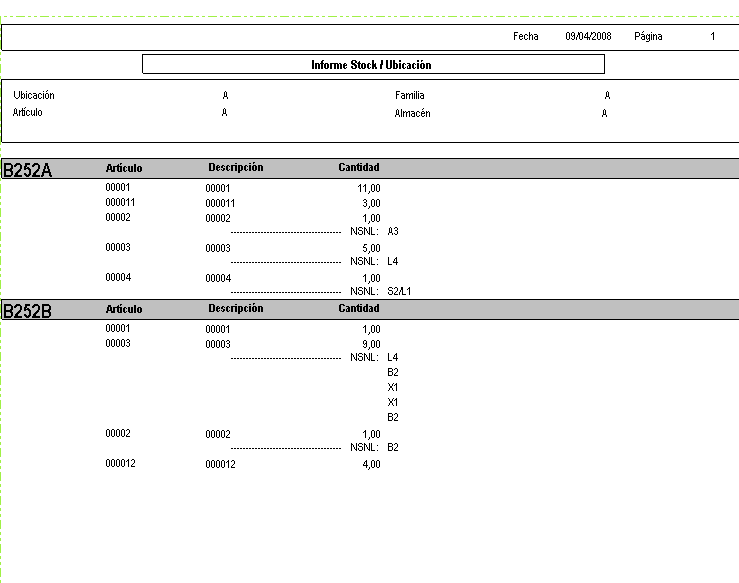Viewport: 739px width, 583px height.
Task: Click article code 00002 under B252A
Action: (x=118, y=217)
